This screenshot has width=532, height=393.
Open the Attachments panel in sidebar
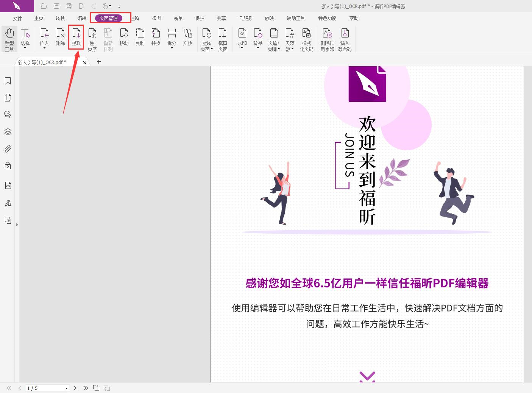tap(8, 148)
